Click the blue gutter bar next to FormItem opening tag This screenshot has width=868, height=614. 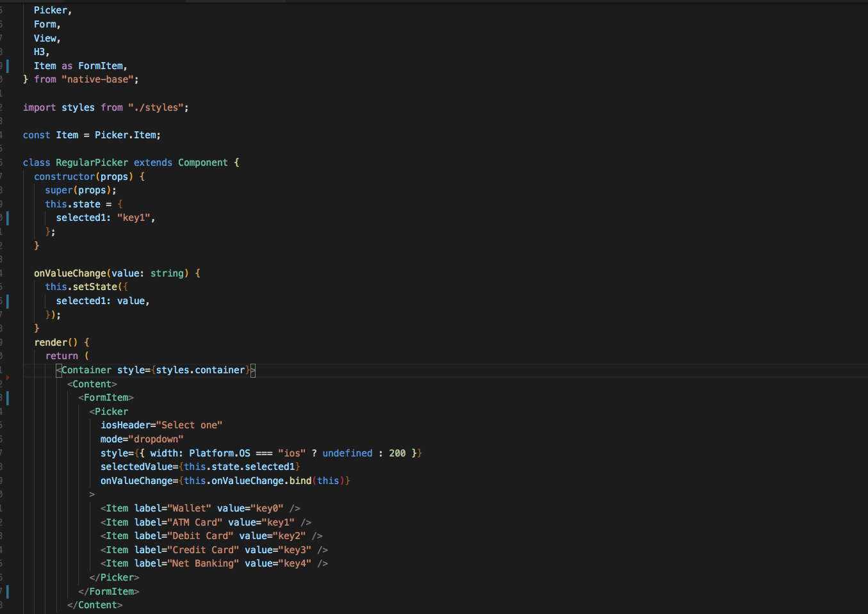coord(7,398)
